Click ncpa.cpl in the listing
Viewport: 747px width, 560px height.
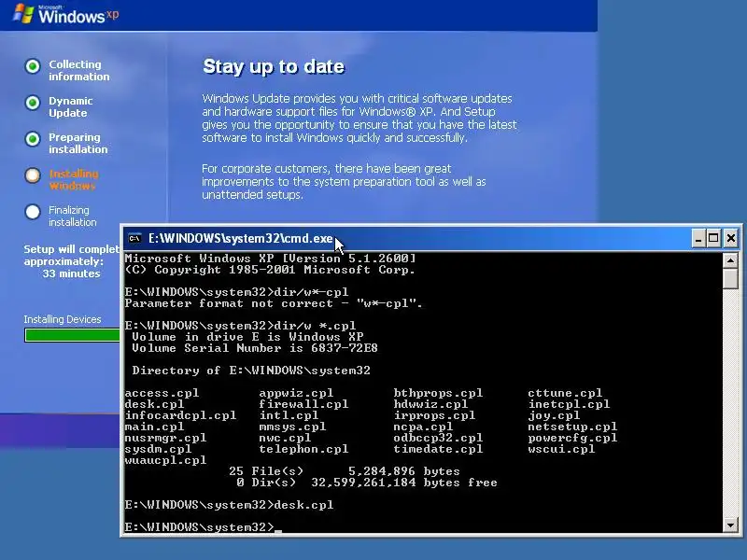[x=423, y=427]
